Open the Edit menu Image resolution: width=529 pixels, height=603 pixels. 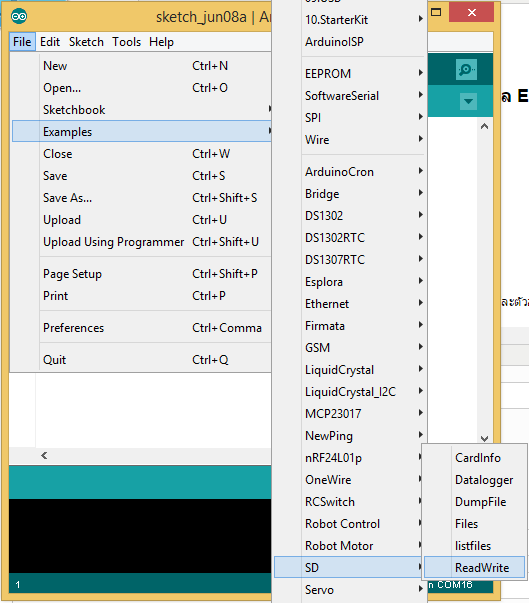[50, 42]
